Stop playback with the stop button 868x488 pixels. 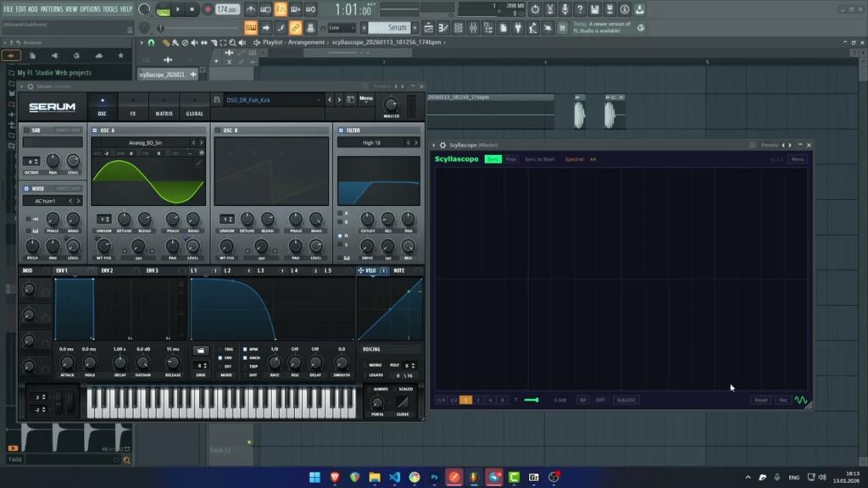(192, 9)
